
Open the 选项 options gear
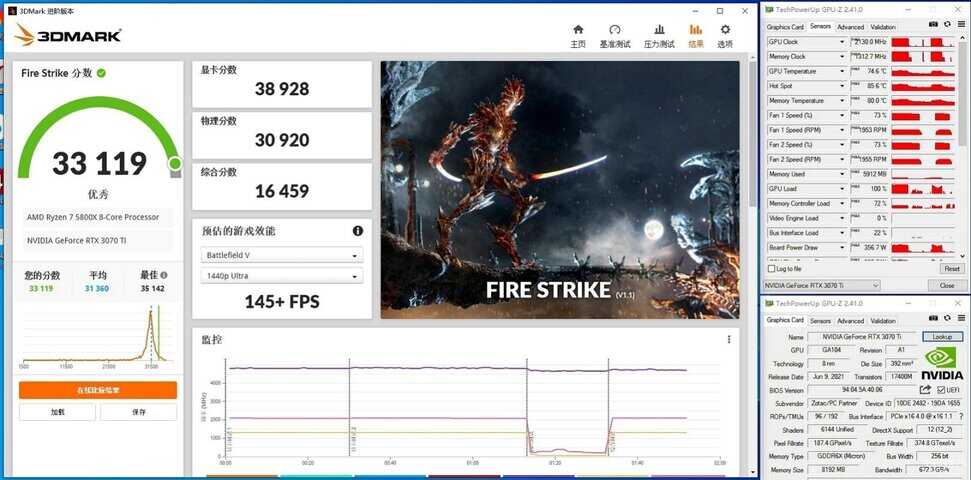point(725,30)
